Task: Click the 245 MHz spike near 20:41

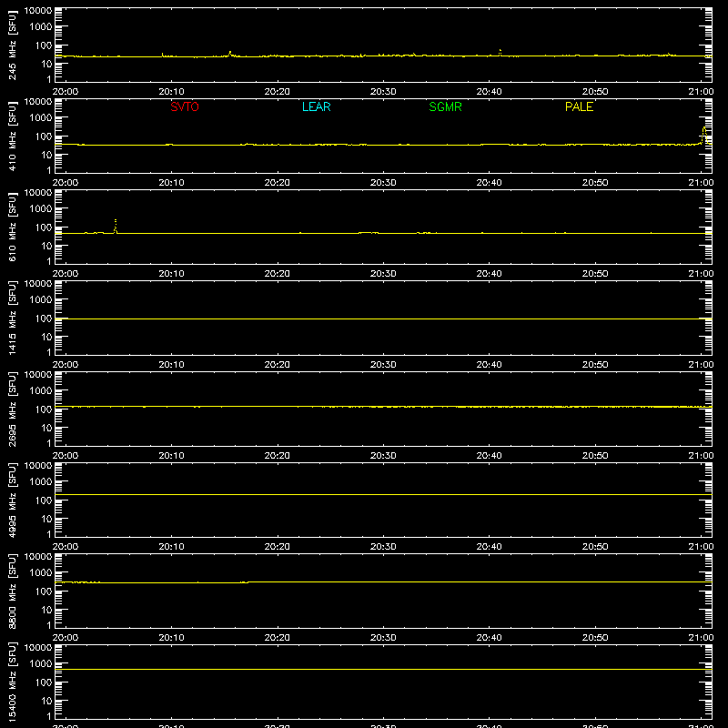Action: (x=500, y=53)
